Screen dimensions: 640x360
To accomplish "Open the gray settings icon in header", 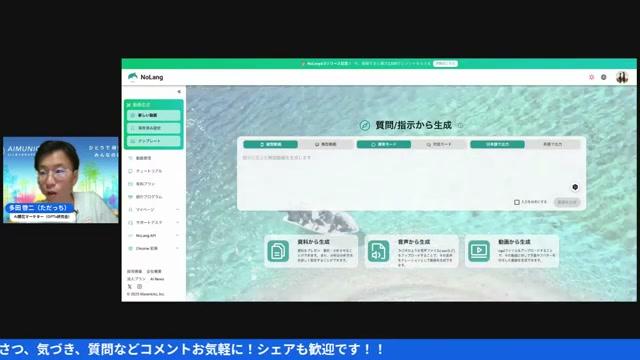I will pyautogui.click(x=604, y=77).
